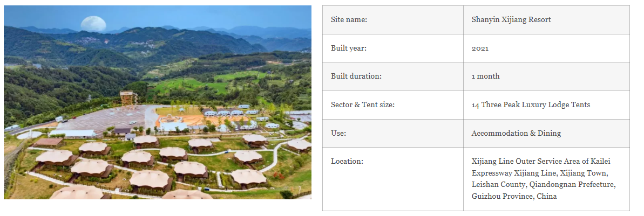
Task: Click the moon in the photo sky
Action: (93, 24)
